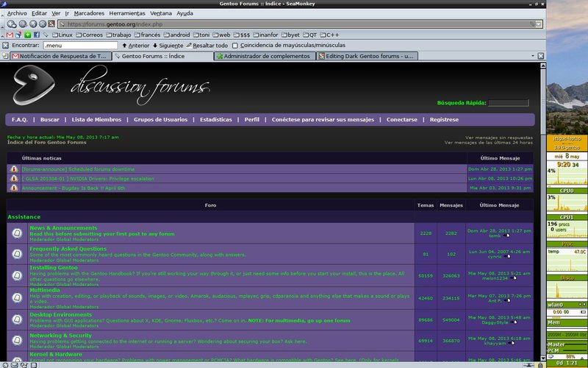Image resolution: width=588 pixels, height=368 pixels.
Task: Open the Herramientas menu
Action: pos(127,13)
